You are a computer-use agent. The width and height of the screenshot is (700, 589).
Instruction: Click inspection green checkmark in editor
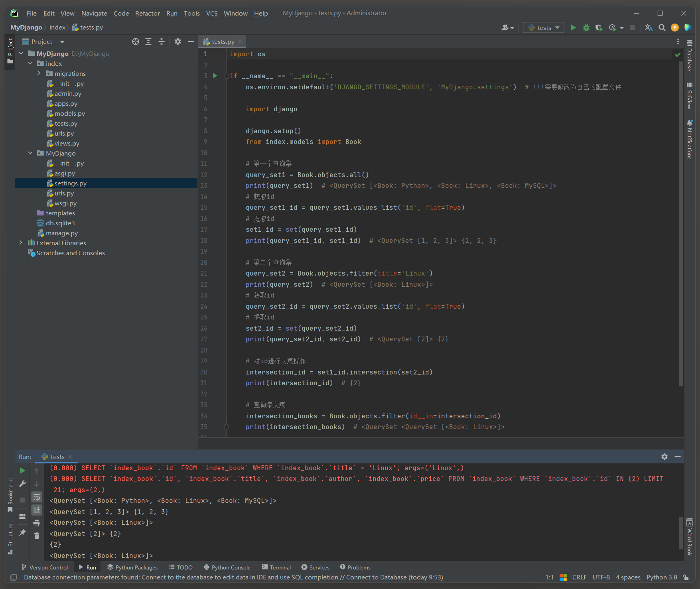[x=677, y=55]
